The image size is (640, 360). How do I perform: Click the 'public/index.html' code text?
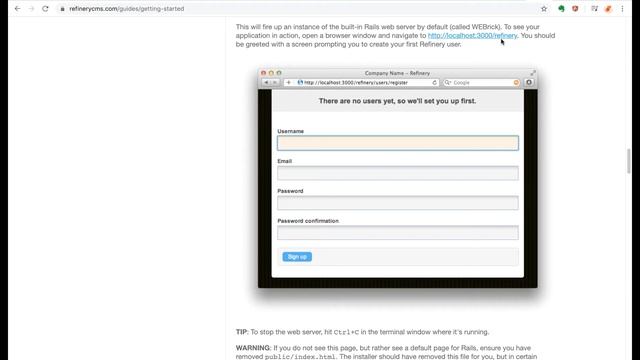[300, 357]
